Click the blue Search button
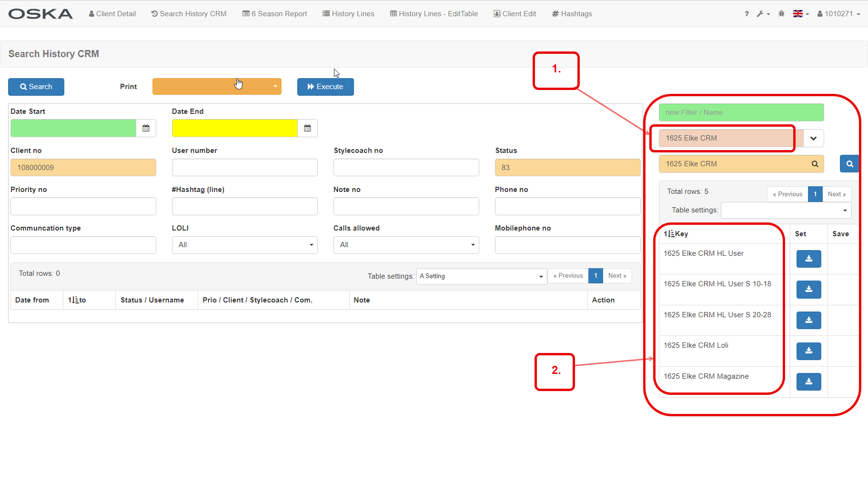868x483 pixels. (36, 87)
